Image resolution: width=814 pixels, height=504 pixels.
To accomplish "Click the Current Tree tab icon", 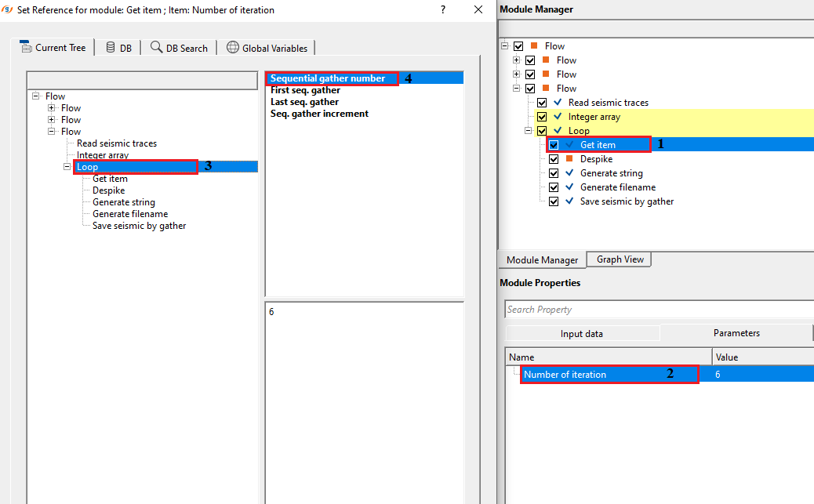I will (x=25, y=47).
